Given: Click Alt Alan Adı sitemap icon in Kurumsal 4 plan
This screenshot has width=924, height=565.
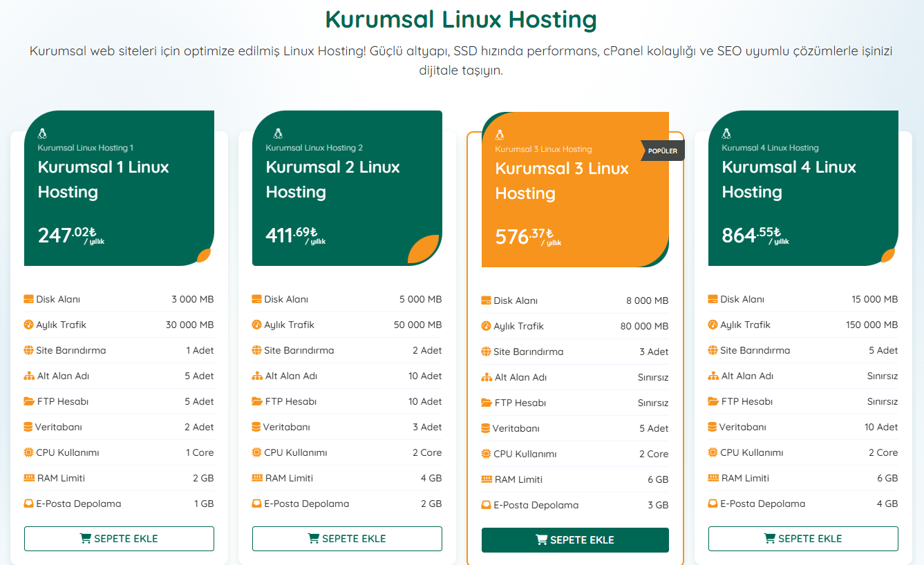Looking at the screenshot, I should pos(713,376).
